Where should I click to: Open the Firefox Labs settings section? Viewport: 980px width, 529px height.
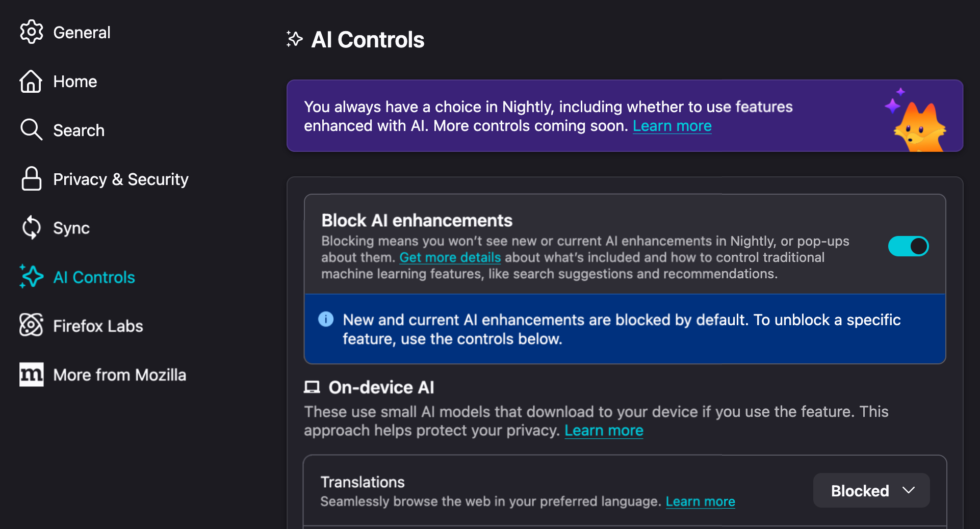pyautogui.click(x=98, y=326)
